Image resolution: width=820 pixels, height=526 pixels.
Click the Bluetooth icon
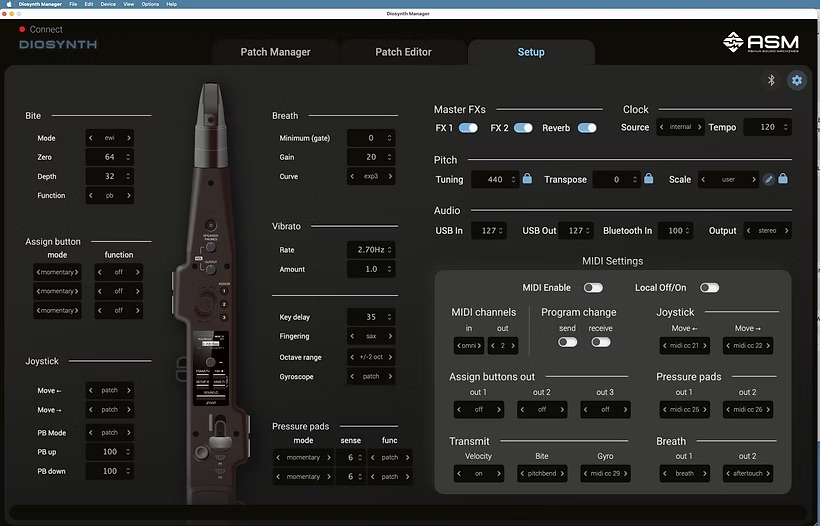[x=771, y=81]
